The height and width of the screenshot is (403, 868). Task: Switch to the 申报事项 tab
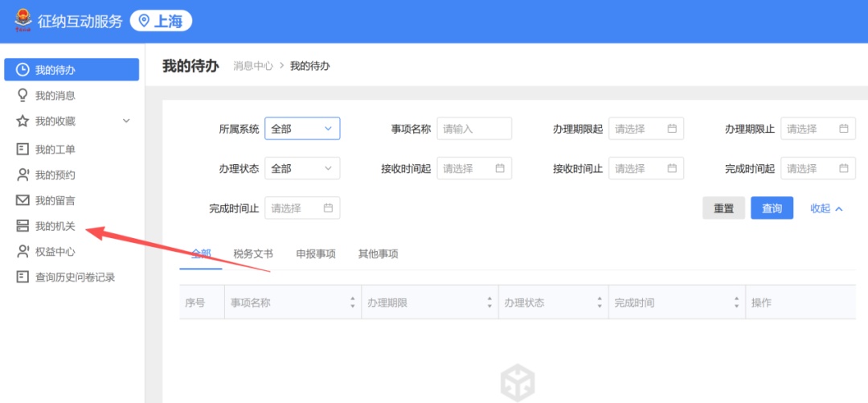[x=316, y=254]
